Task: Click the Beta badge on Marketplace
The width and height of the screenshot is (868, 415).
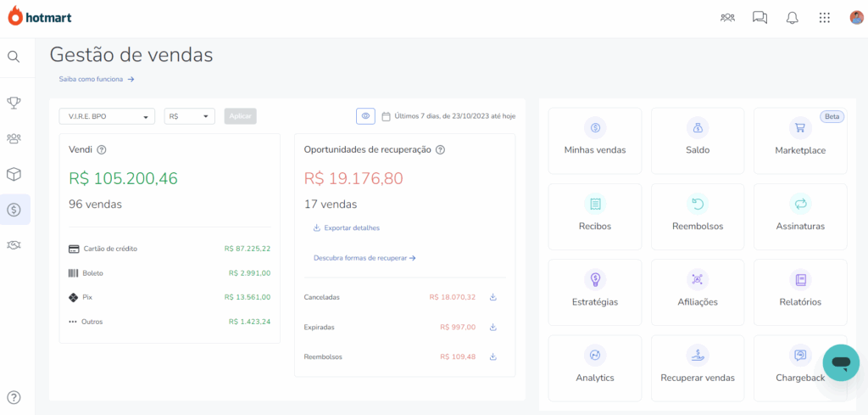Action: coord(832,117)
